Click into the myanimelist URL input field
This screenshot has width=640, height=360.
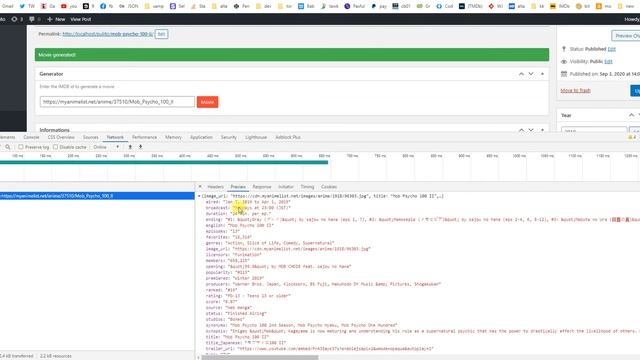coord(117,102)
